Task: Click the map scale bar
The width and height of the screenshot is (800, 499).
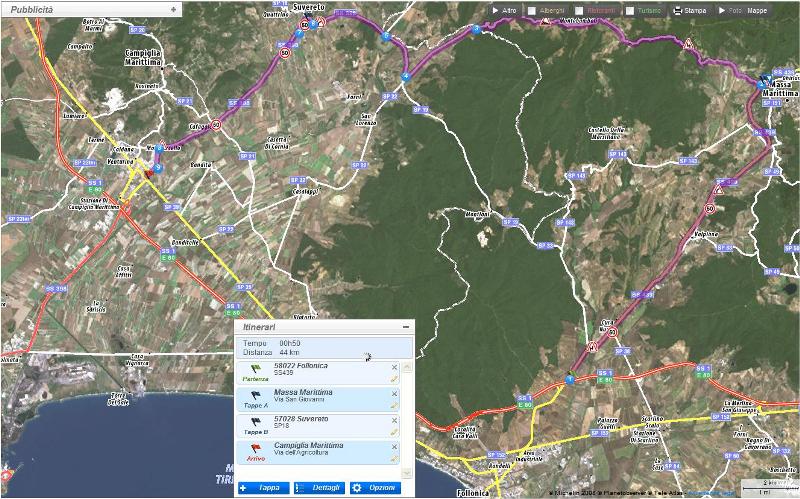Action: pyautogui.click(x=768, y=487)
